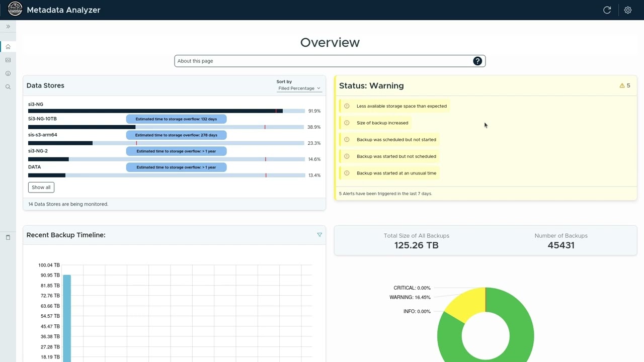Screen dimensions: 644x362
Task: Click the CRITICAL: 0.00% chart label
Action: click(412, 288)
